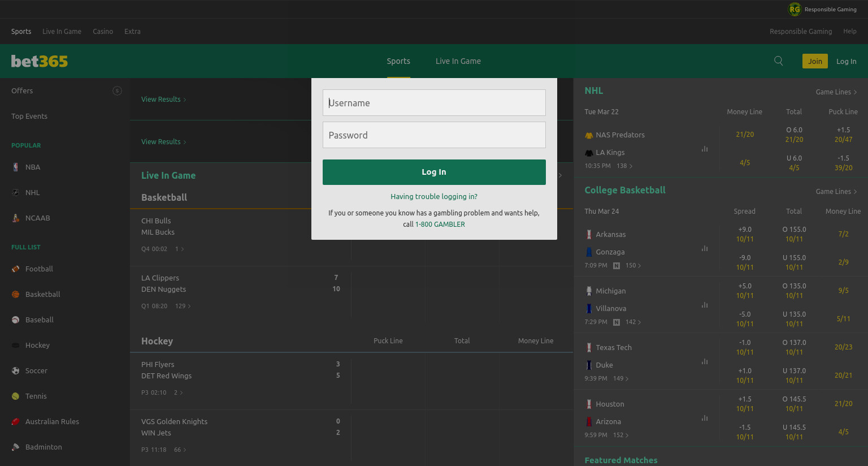
Task: Select Arizona money line 4/5
Action: (843, 432)
